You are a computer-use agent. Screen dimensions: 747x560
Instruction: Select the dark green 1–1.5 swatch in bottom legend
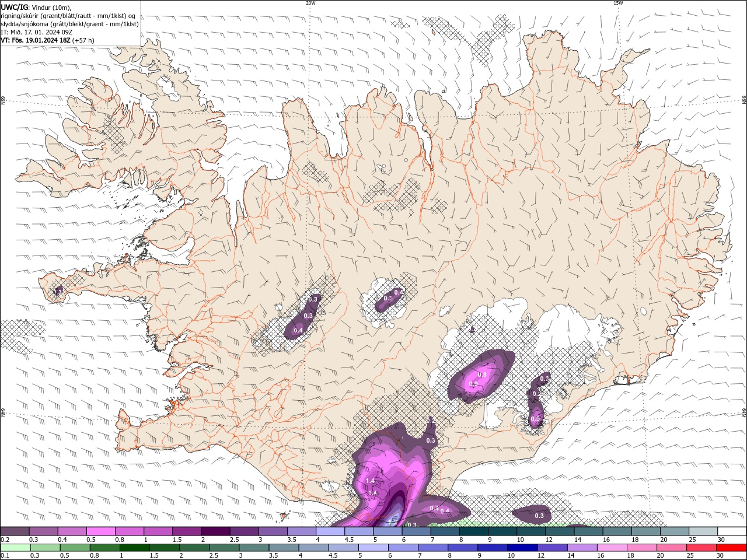click(x=135, y=548)
